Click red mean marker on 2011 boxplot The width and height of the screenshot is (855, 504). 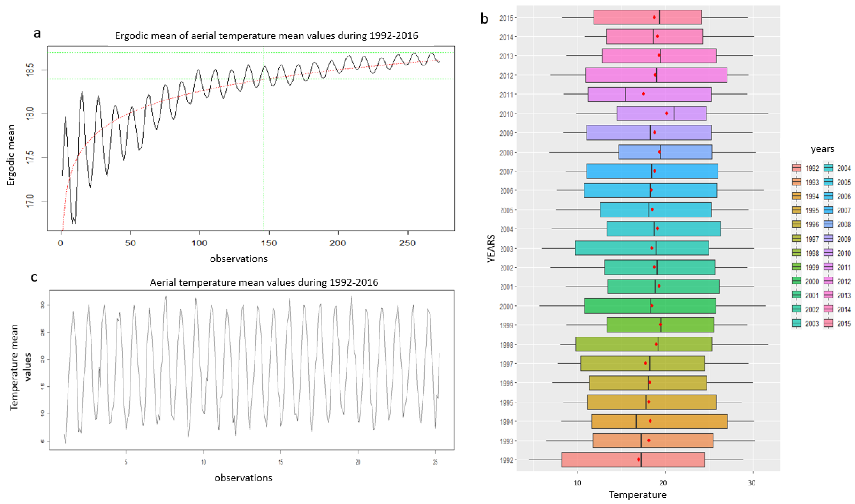[643, 94]
